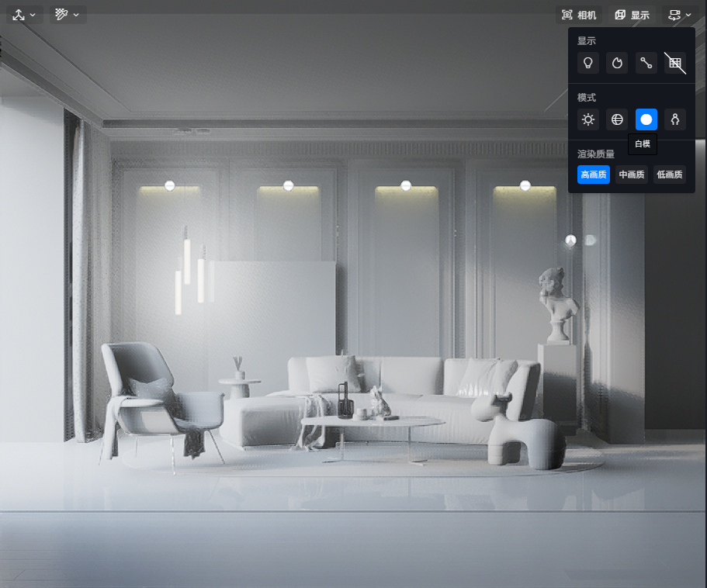Select the 白模 white model mode
Screen dimensions: 707x588
646,119
